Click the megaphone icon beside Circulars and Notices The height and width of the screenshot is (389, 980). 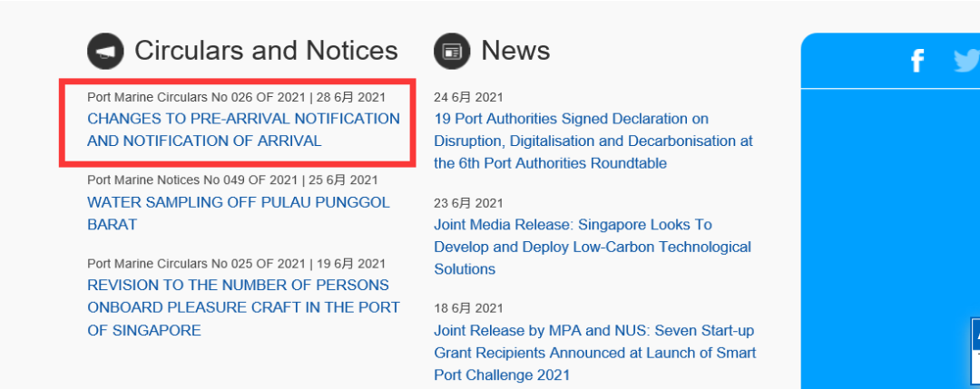click(105, 51)
